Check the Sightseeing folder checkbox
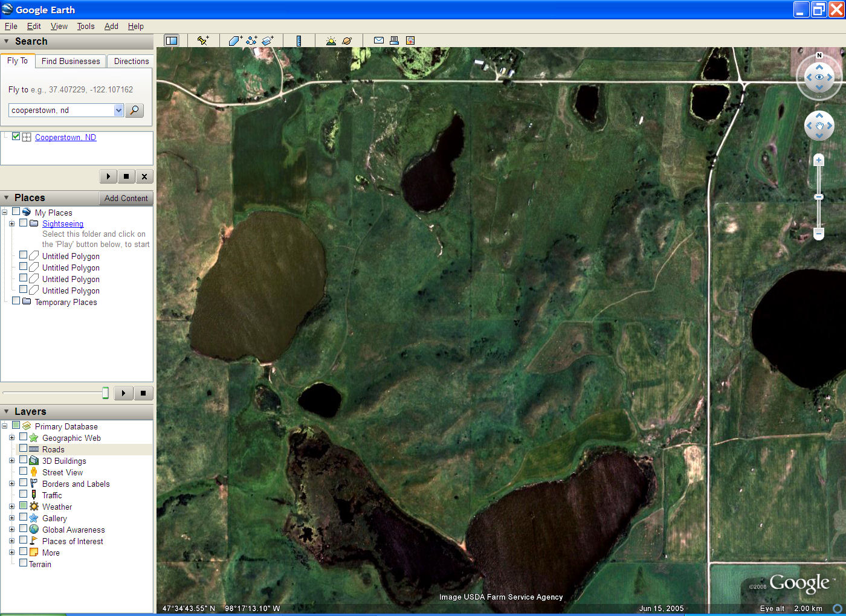The width and height of the screenshot is (846, 616). [x=24, y=222]
